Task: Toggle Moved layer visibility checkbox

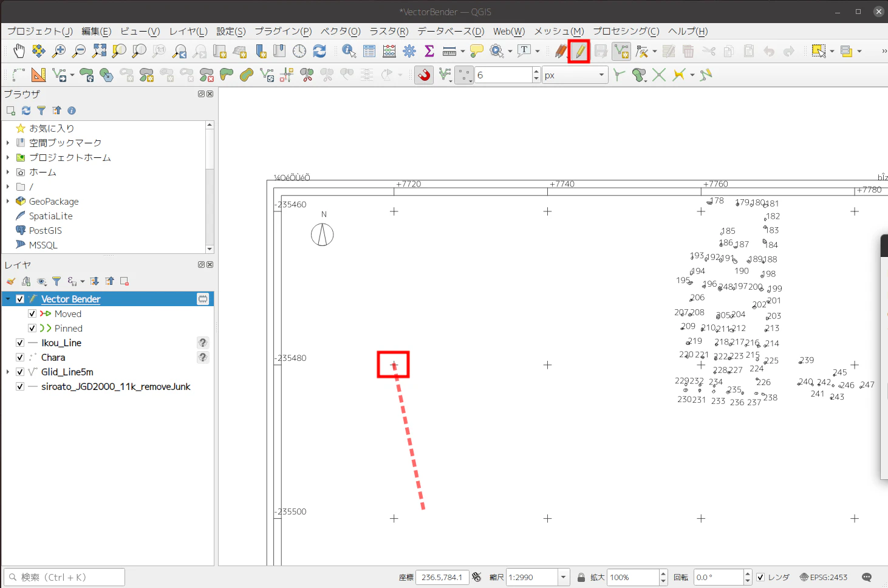Action: coord(32,313)
